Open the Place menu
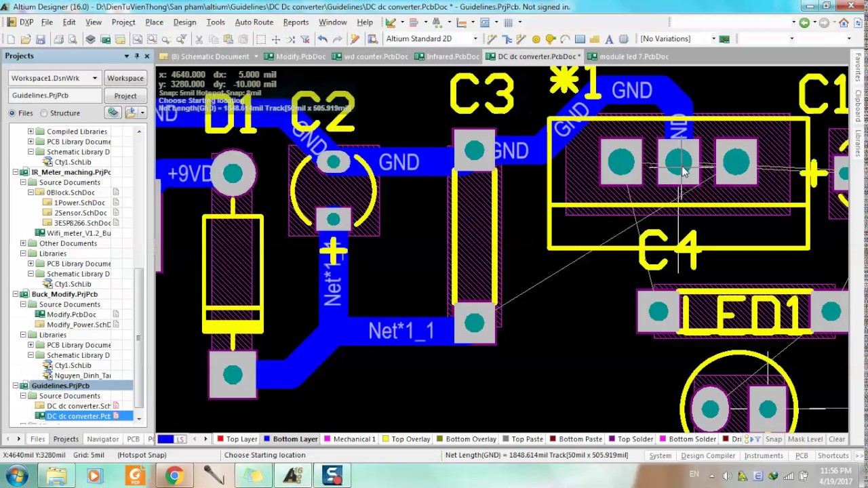868x488 pixels. [154, 22]
